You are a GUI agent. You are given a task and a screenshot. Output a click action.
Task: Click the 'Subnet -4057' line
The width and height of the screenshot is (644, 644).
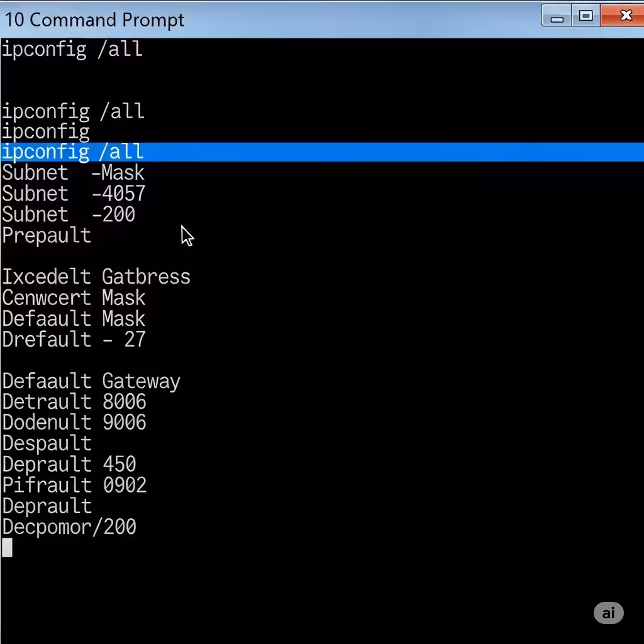tap(74, 194)
